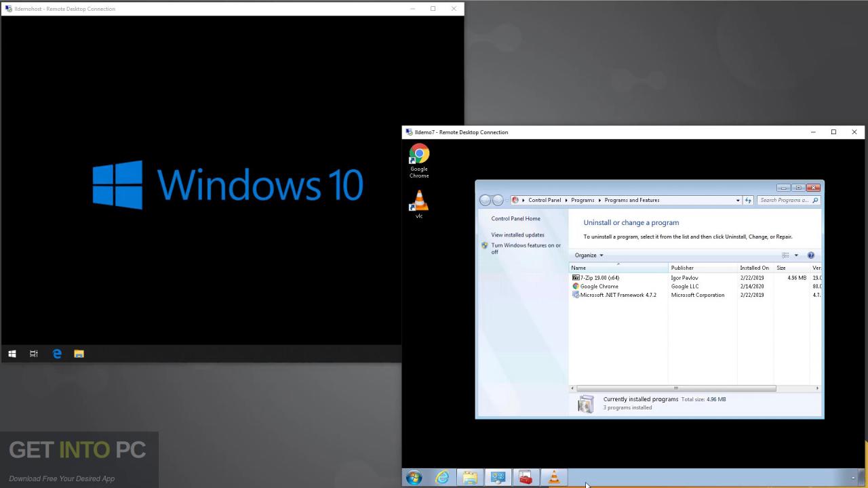Minimize the Programs and Features window
868x488 pixels.
pyautogui.click(x=784, y=188)
